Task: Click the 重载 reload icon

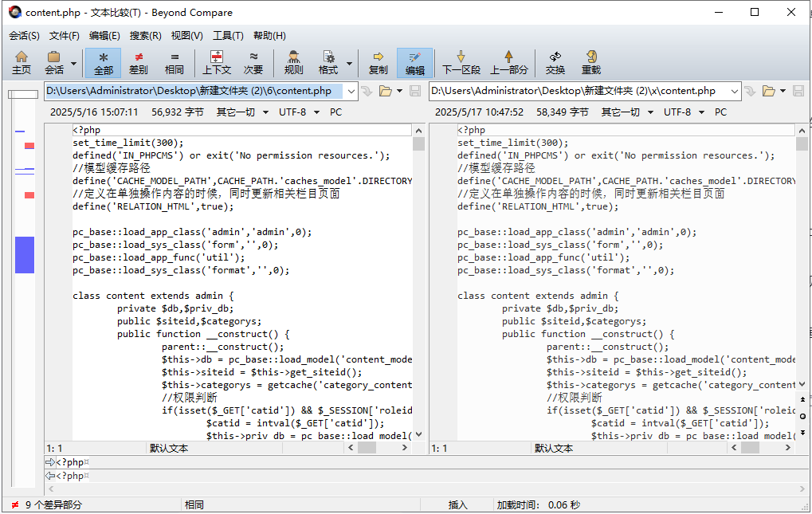Action: (591, 63)
